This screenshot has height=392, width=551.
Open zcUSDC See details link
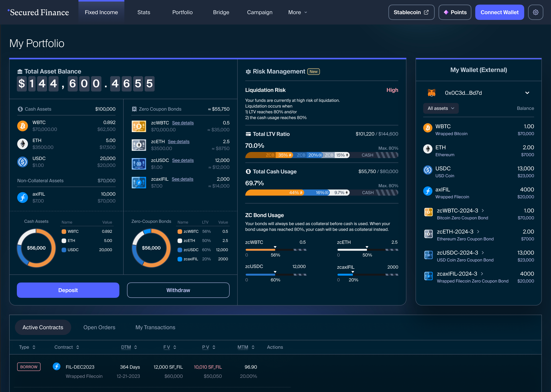click(x=183, y=161)
